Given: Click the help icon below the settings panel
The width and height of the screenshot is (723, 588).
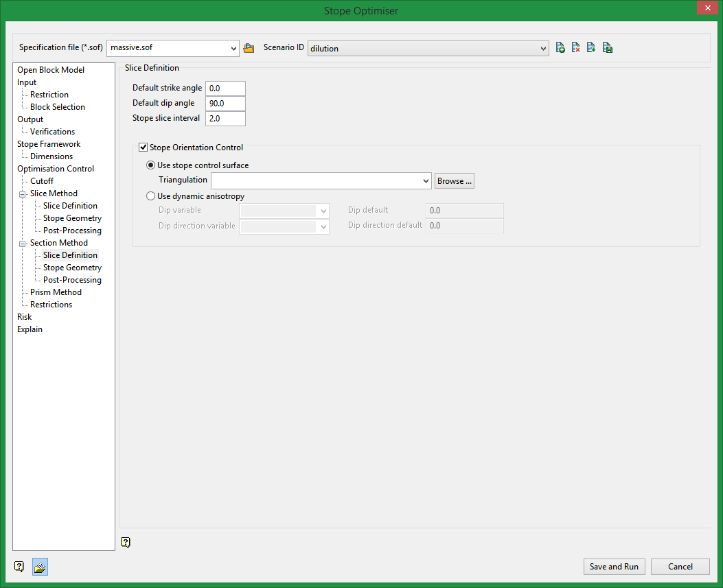Looking at the screenshot, I should click(126, 543).
